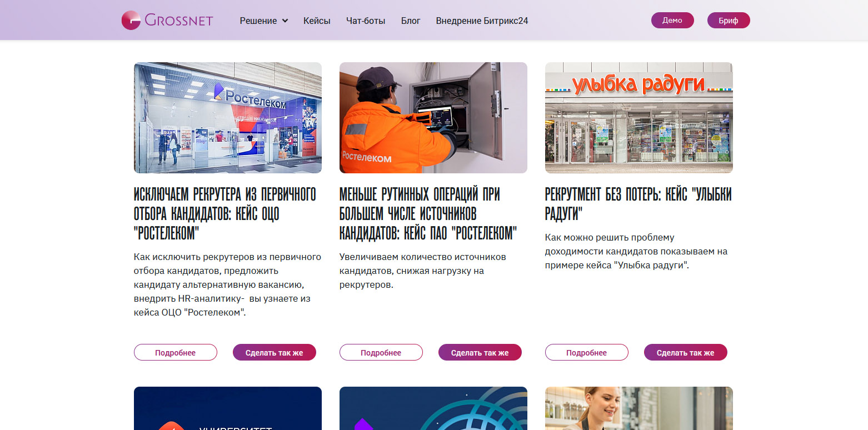Click the Grossnet logo icon
The image size is (868, 430).
click(131, 21)
